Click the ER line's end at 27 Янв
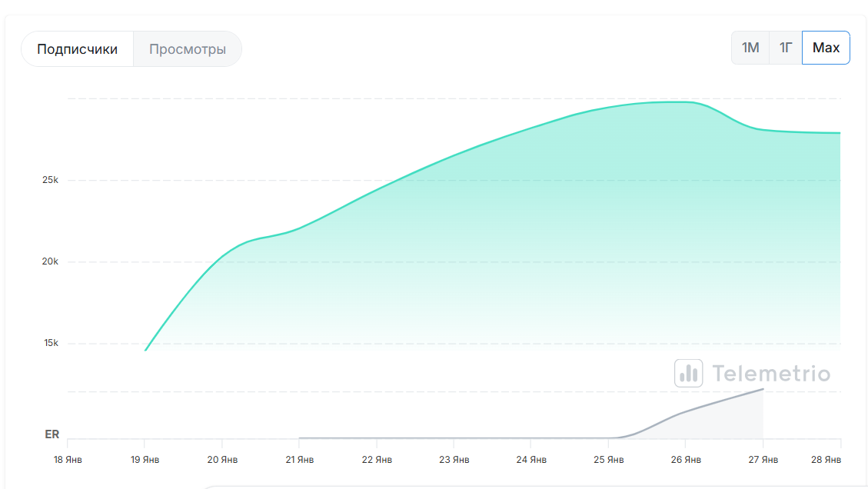 coord(763,389)
